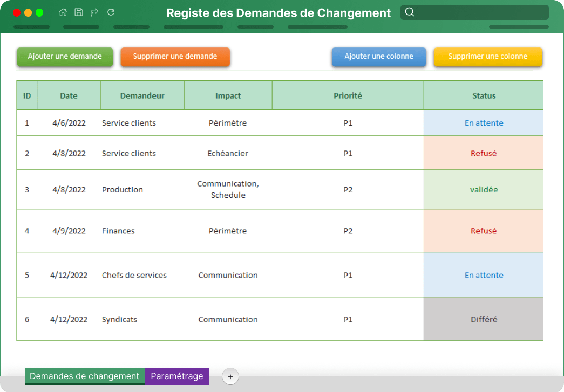
Task: Select date 4/12/2022 in row 6
Action: [69, 319]
